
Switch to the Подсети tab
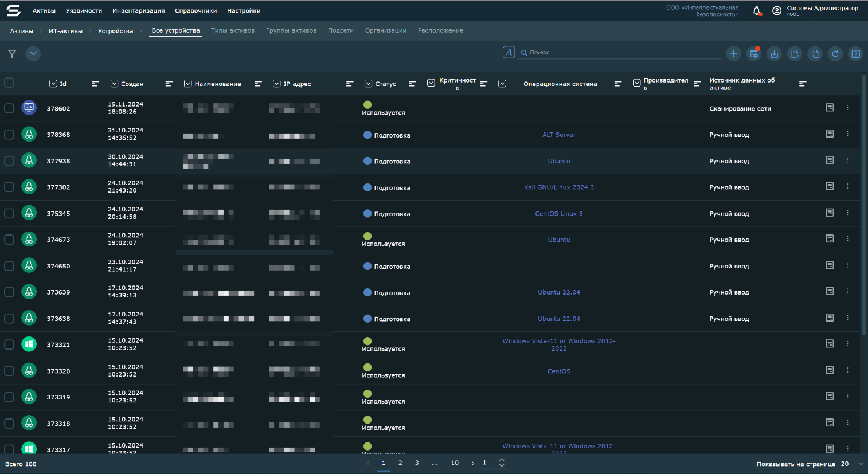pyautogui.click(x=341, y=30)
